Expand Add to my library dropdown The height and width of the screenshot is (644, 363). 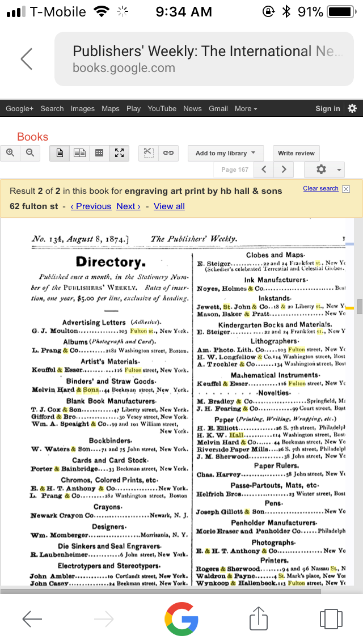click(226, 153)
